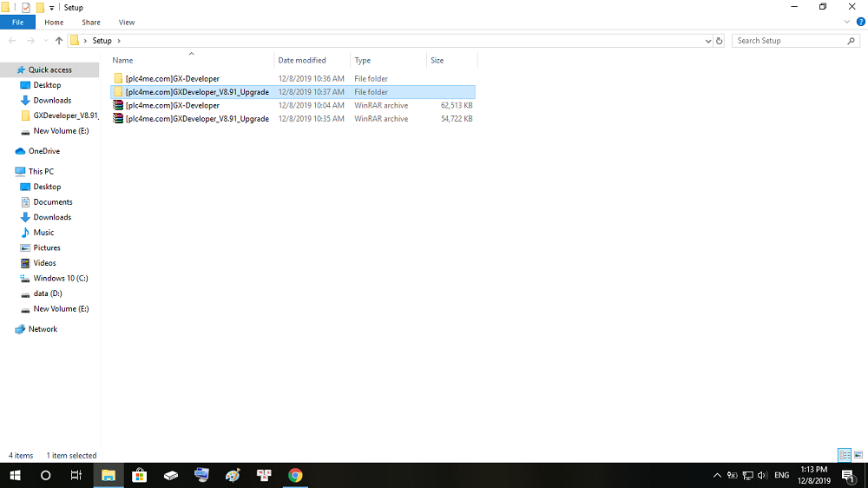Select the GXDeveloper_V8.91_Upgrade WinRAR archive
This screenshot has height=488, width=868.
(196, 118)
